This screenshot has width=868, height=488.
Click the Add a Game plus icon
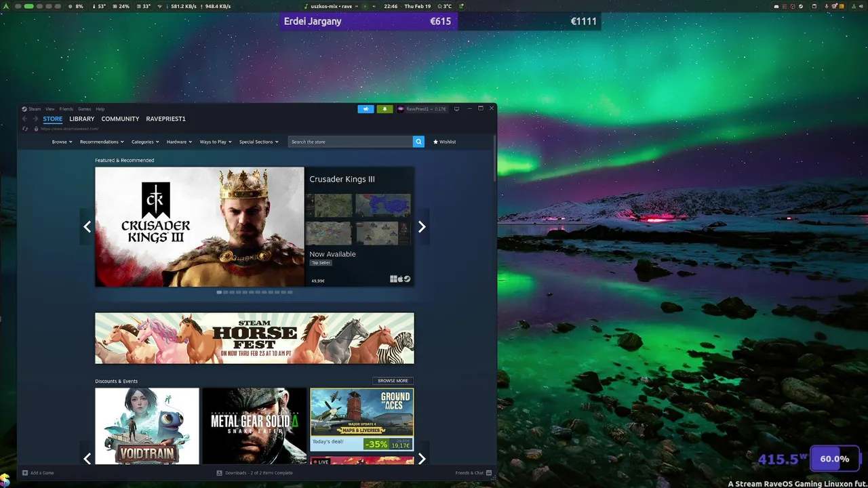25,472
